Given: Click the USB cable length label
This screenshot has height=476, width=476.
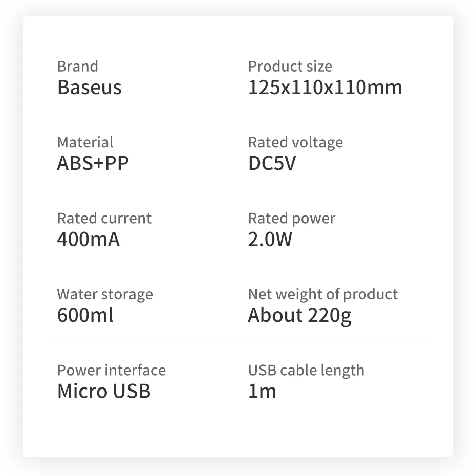Looking at the screenshot, I should [306, 370].
